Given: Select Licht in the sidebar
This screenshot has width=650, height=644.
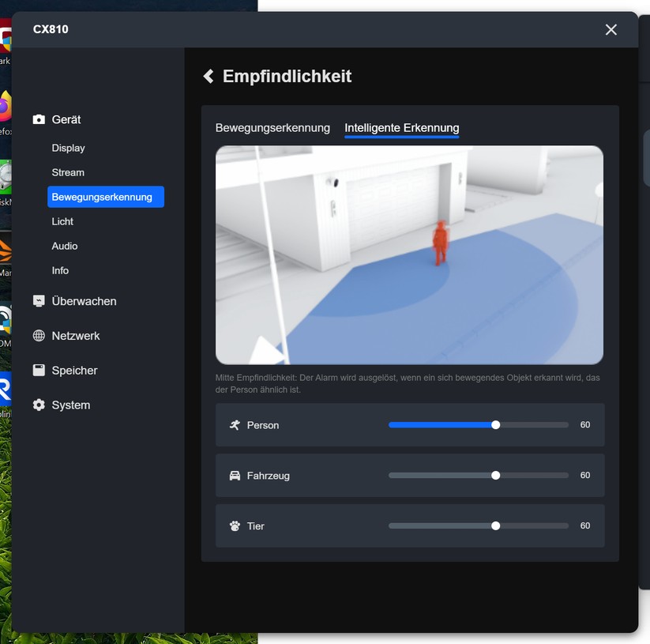Looking at the screenshot, I should pyautogui.click(x=62, y=221).
